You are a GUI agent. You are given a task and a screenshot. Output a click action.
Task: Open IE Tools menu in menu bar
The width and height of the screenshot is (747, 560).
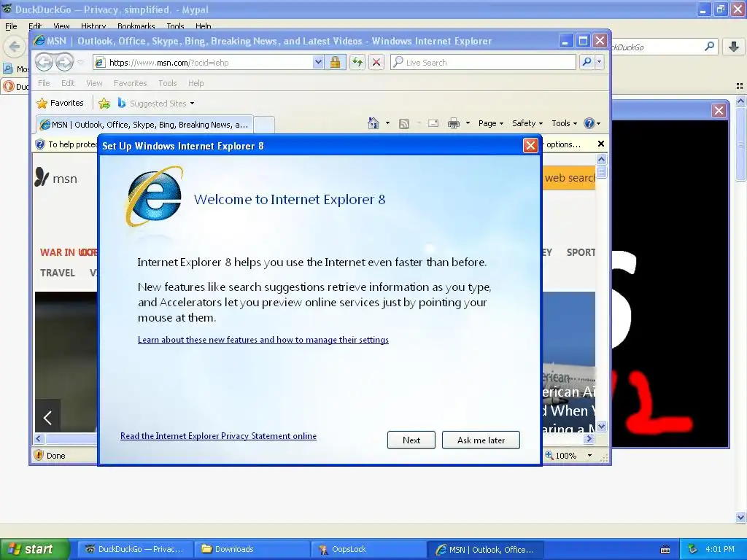(167, 83)
